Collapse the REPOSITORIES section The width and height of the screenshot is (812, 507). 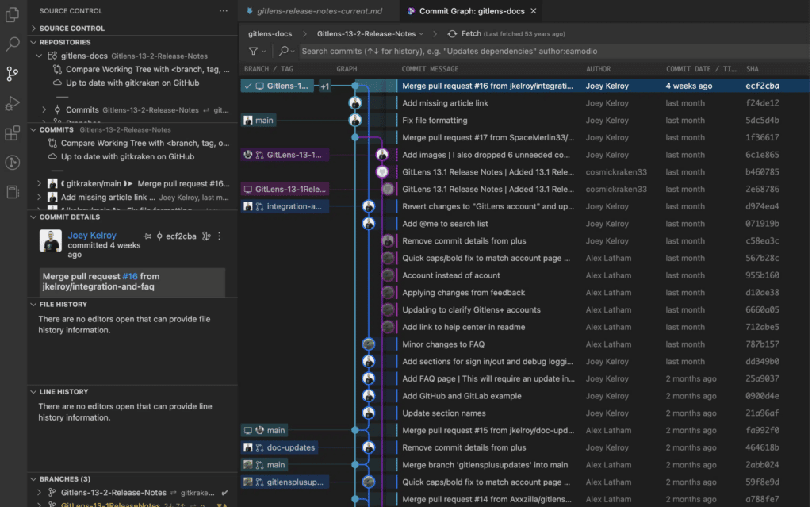33,43
